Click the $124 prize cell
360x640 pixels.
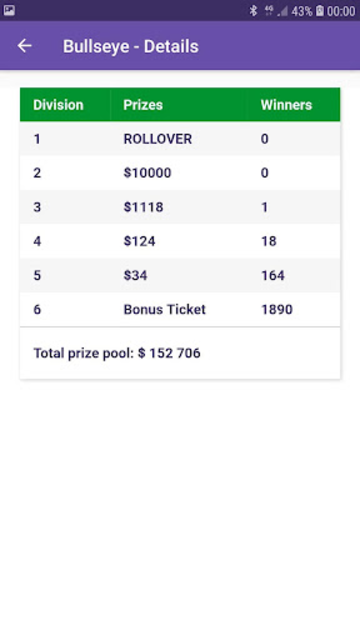[x=139, y=241]
